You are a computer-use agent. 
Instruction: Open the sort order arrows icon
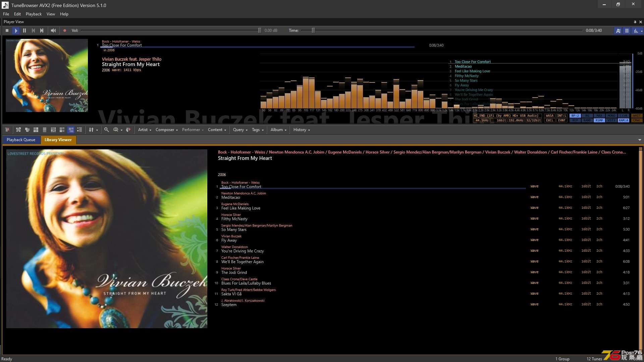91,130
